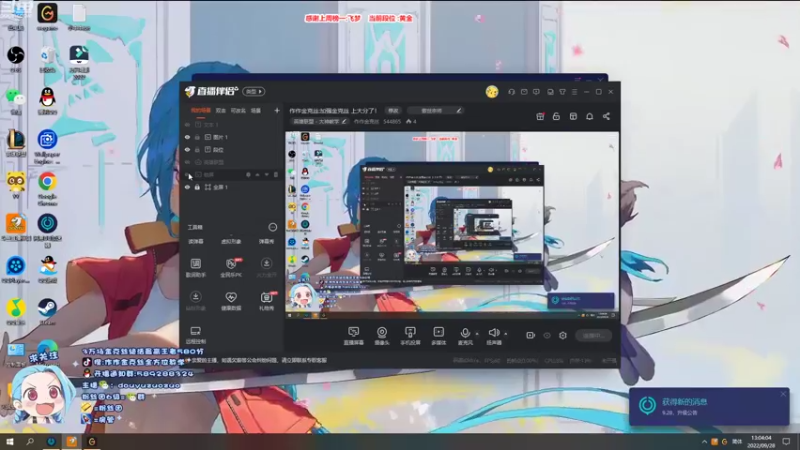
Task: Move highlighted source down
Action: coord(266,174)
